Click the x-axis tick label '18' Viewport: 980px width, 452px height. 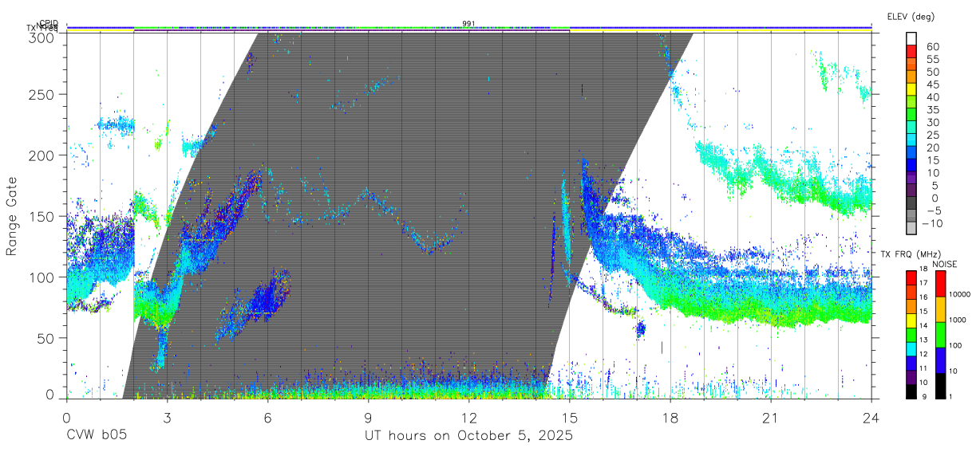[x=670, y=417]
